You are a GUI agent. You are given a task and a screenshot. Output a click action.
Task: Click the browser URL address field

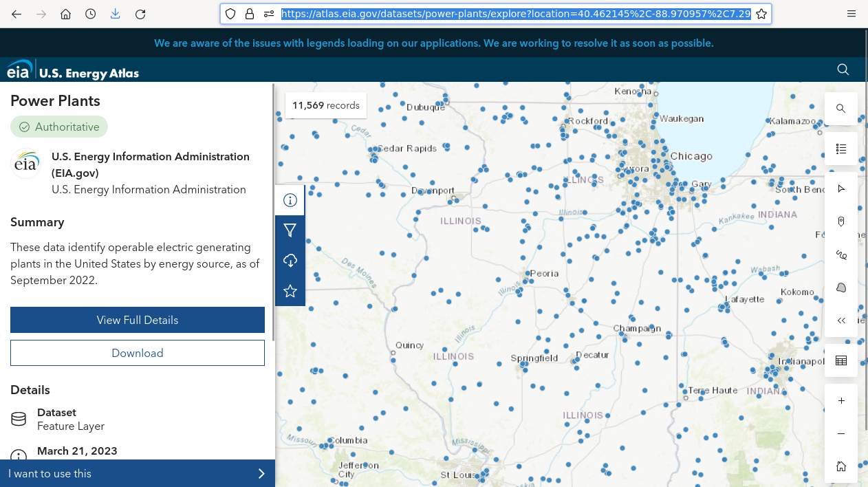[x=516, y=14]
